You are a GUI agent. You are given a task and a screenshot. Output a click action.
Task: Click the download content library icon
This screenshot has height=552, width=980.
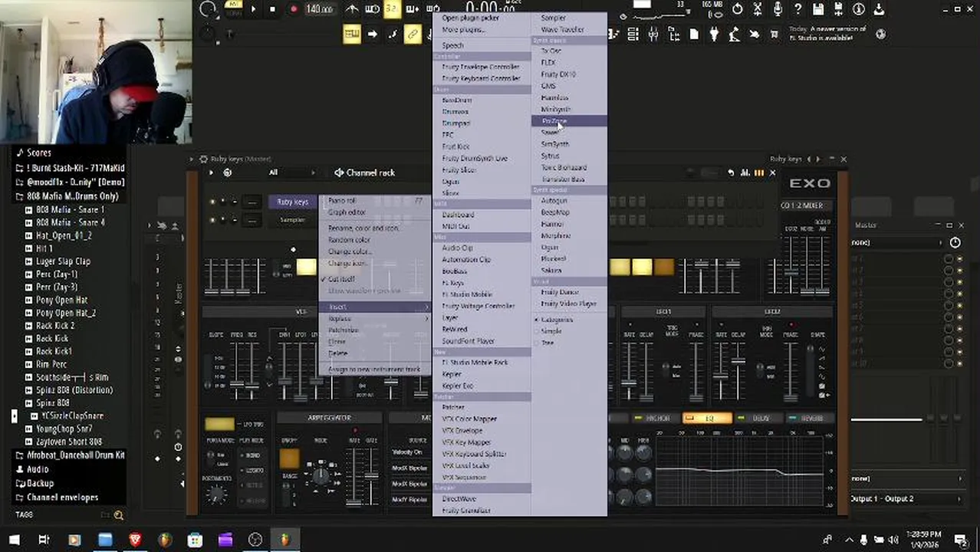pyautogui.click(x=879, y=9)
